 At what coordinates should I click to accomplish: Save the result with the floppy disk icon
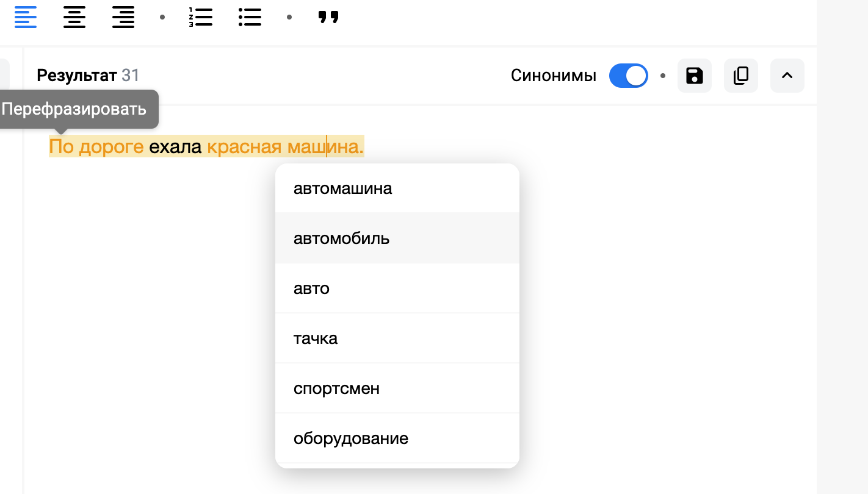(x=695, y=76)
